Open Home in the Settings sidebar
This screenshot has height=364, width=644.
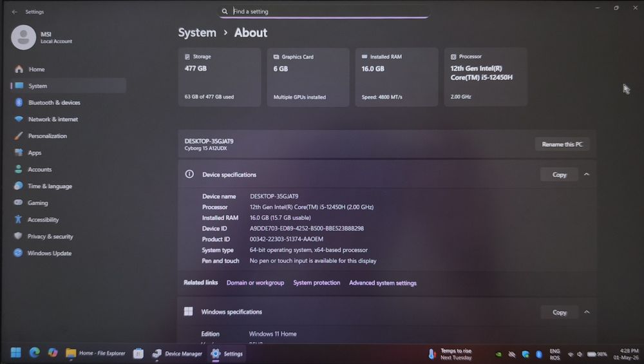pos(68,70)
